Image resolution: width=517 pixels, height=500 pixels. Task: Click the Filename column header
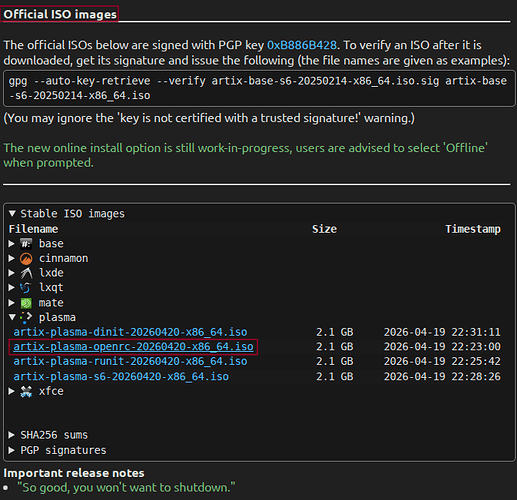click(33, 229)
